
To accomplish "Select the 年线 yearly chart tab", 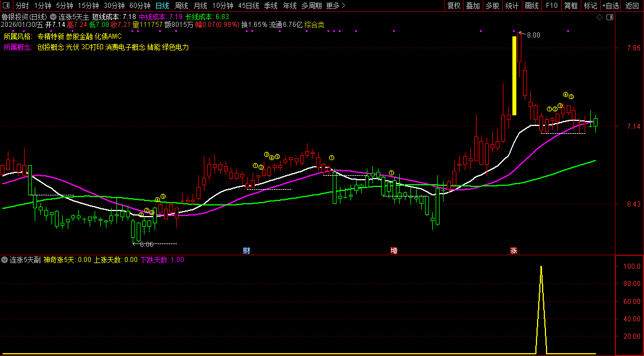I will 290,6.
